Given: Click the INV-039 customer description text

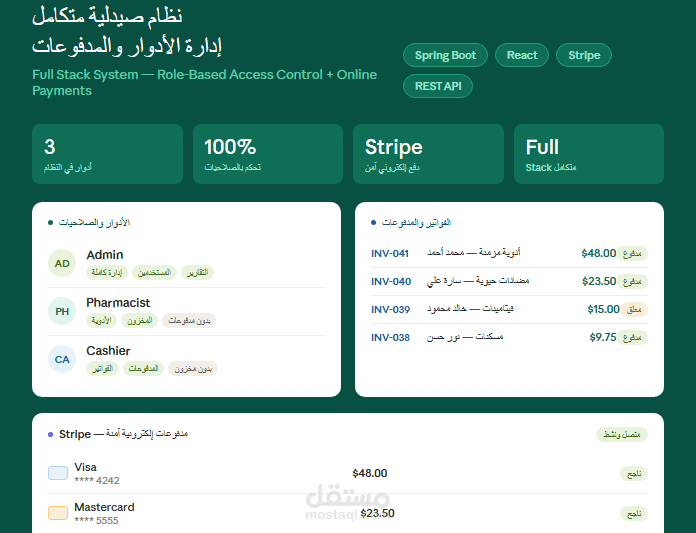Looking at the screenshot, I should (471, 308).
